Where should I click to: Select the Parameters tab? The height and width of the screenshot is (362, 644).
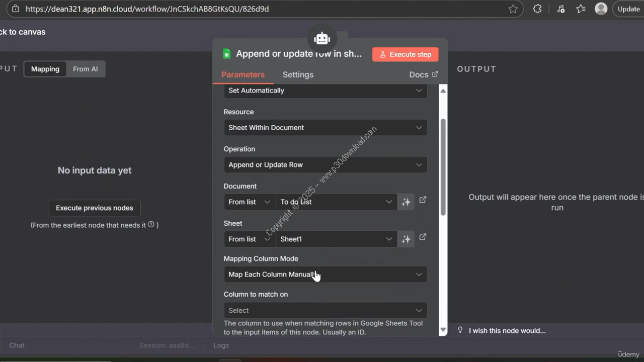pyautogui.click(x=243, y=74)
